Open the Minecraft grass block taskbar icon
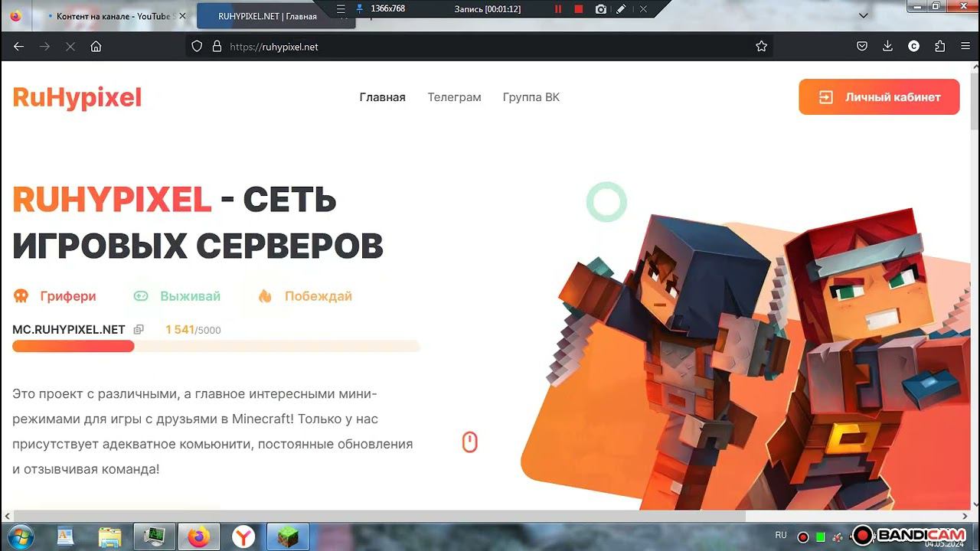Screen dimensions: 980x551 click(x=288, y=536)
